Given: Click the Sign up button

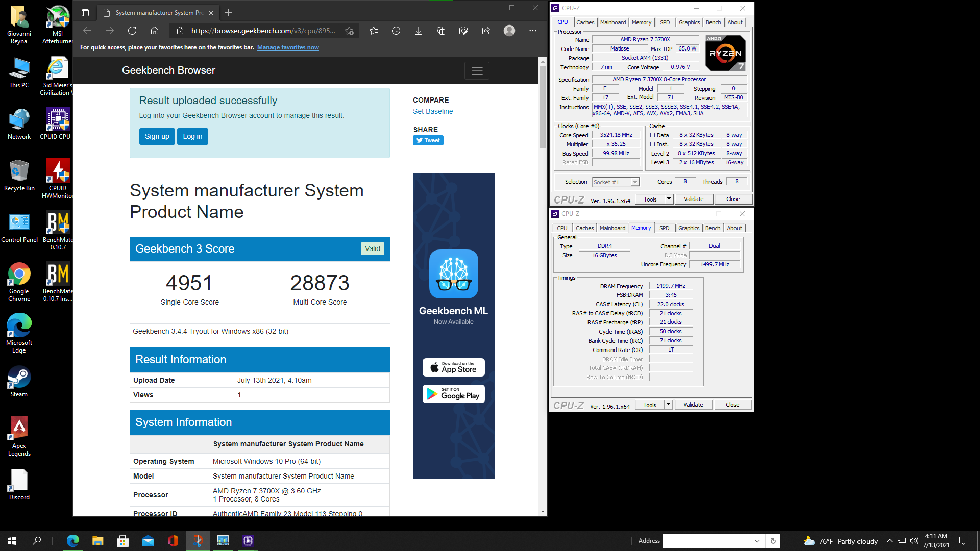Looking at the screenshot, I should (157, 136).
